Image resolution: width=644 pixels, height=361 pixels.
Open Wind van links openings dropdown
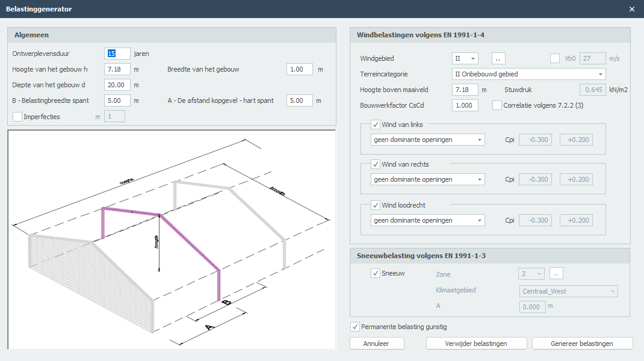tap(427, 140)
